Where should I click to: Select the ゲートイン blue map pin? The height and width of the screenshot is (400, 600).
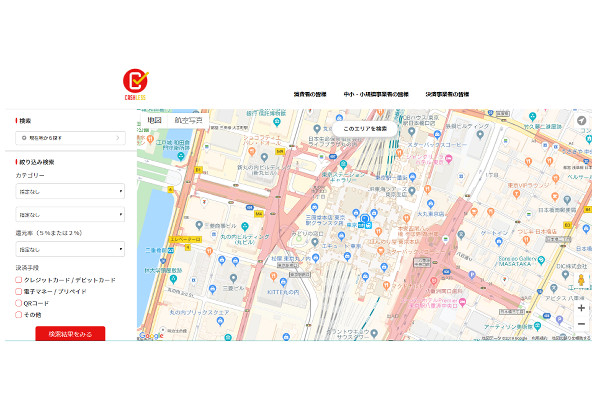499,242
